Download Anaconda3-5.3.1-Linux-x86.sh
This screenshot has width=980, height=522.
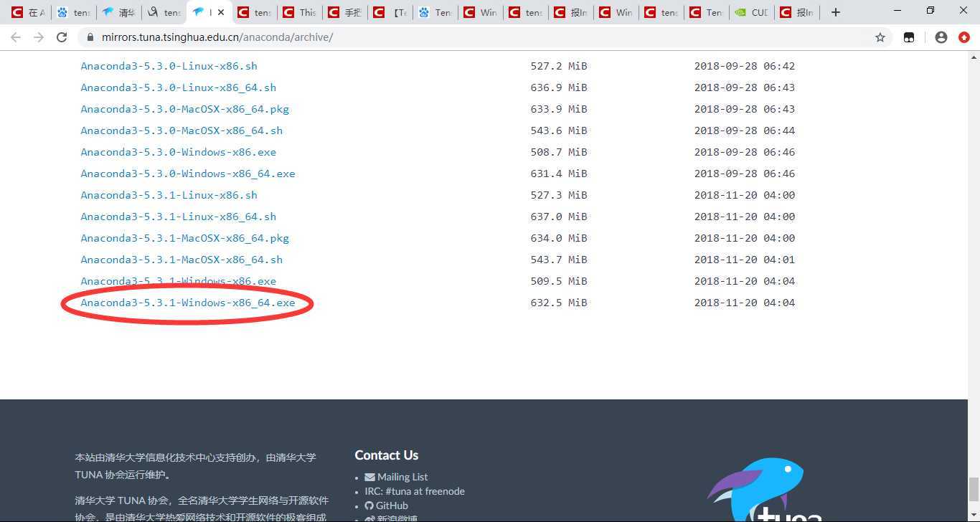169,195
